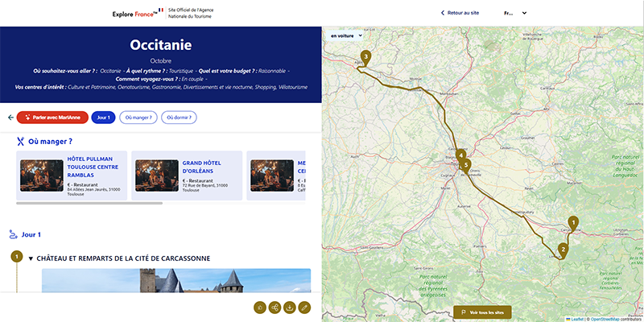Switch to the Où dormir ? tab pill

pyautogui.click(x=179, y=118)
